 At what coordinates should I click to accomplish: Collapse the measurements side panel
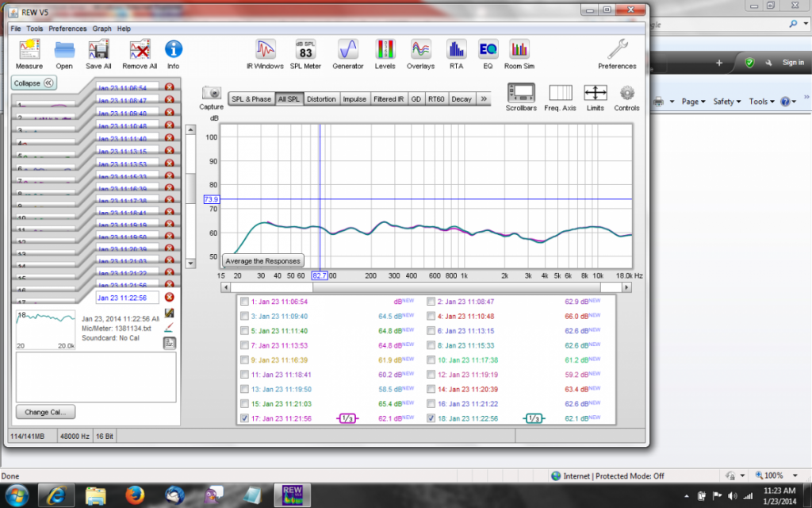click(33, 83)
